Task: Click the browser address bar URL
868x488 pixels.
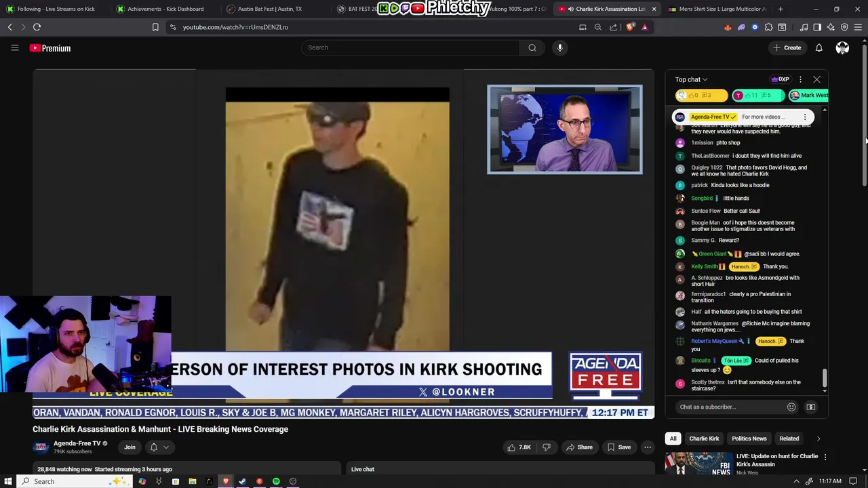Action: (235, 27)
